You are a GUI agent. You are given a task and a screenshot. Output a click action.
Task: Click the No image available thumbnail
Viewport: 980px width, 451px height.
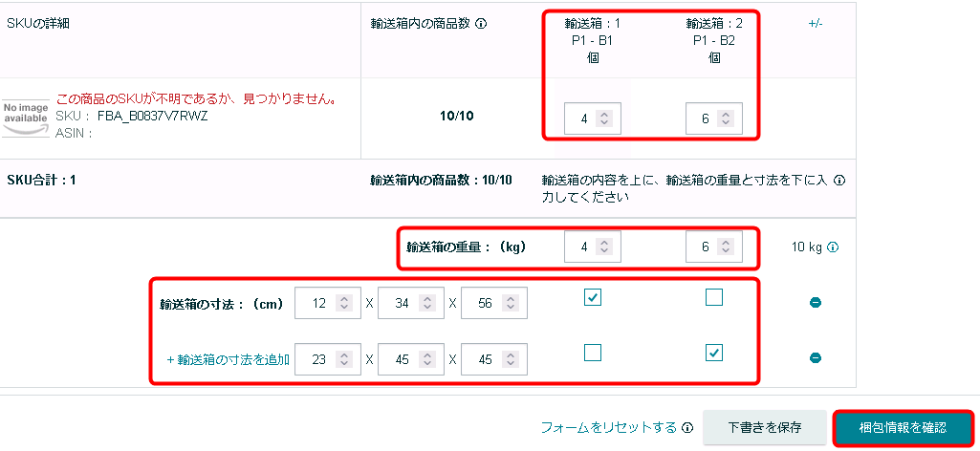click(25, 116)
